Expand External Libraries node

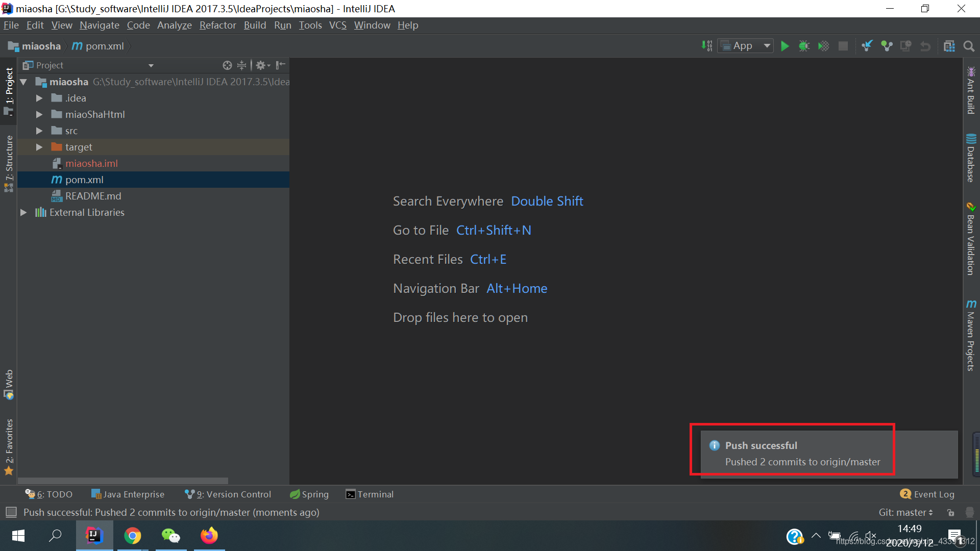23,212
